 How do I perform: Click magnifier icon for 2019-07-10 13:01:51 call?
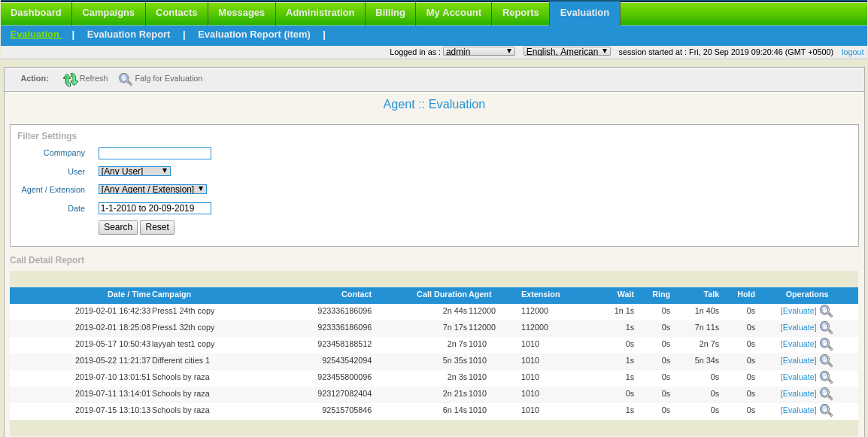[826, 378]
